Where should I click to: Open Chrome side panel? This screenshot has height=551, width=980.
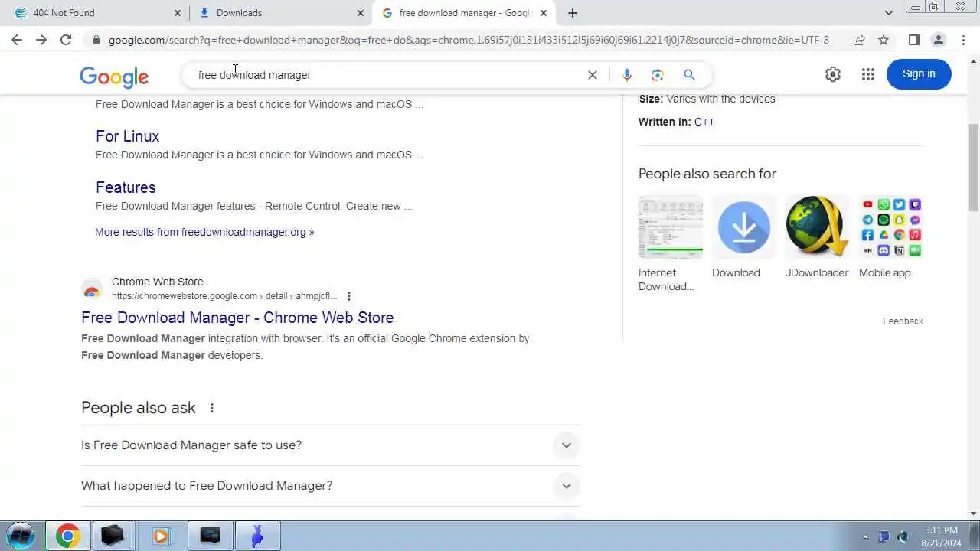coord(913,40)
